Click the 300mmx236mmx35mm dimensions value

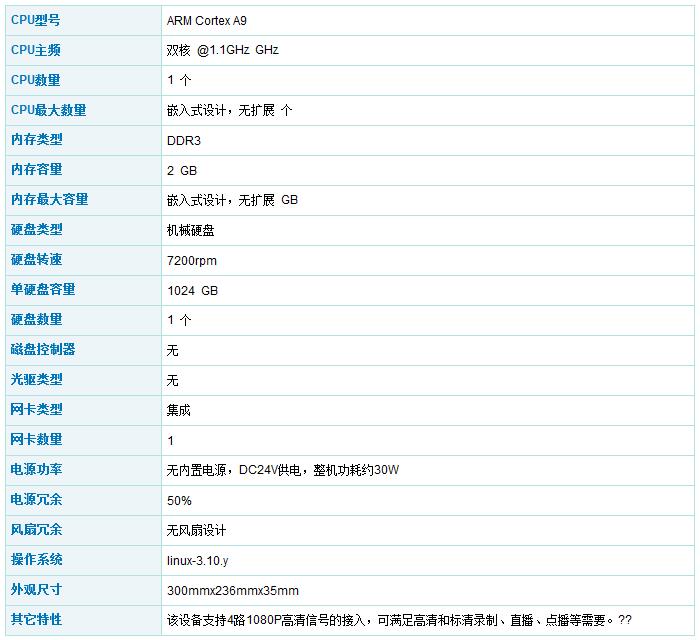pyautogui.click(x=232, y=591)
